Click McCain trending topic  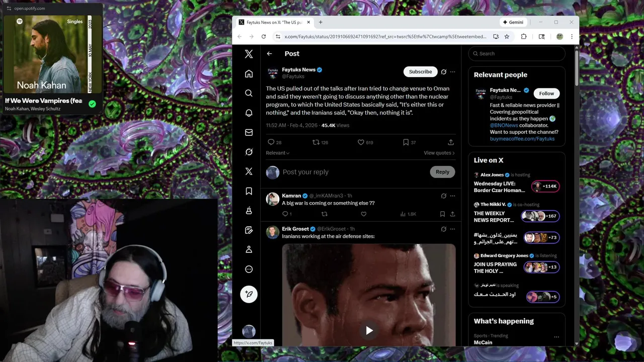pyautogui.click(x=483, y=342)
